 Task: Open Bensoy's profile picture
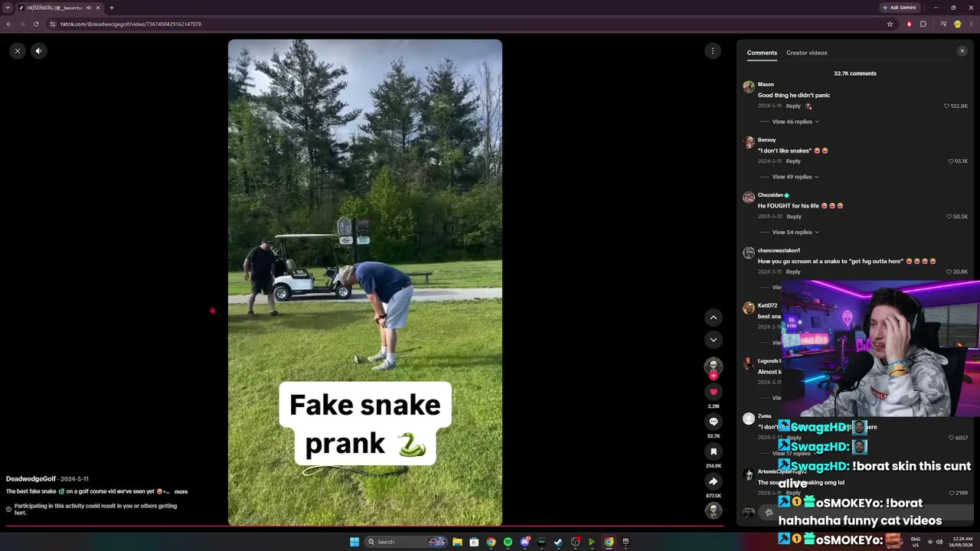click(x=749, y=142)
